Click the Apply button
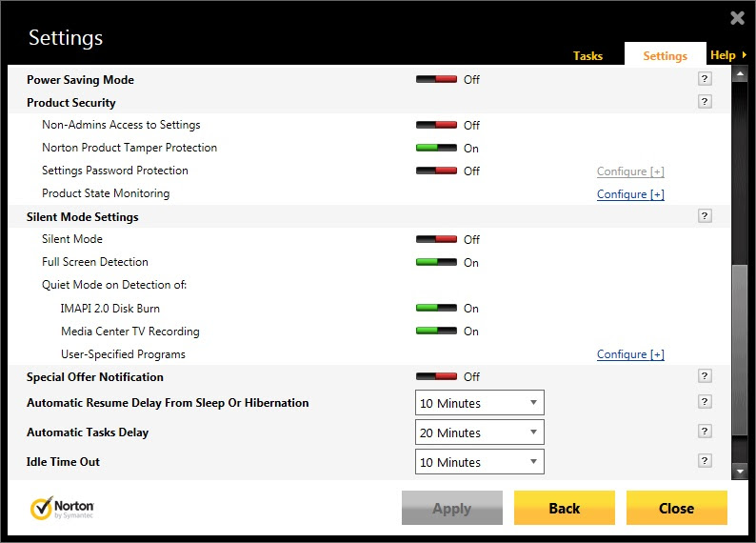 (x=451, y=508)
